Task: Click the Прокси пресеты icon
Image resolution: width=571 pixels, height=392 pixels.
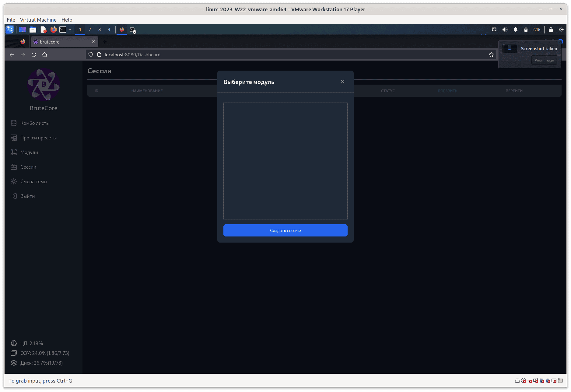Action: click(14, 138)
